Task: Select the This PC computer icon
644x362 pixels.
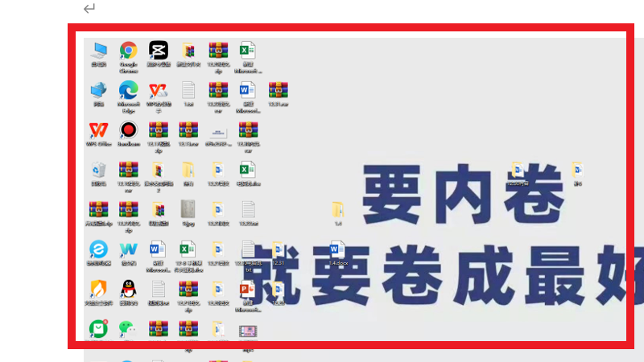Action: [98, 51]
